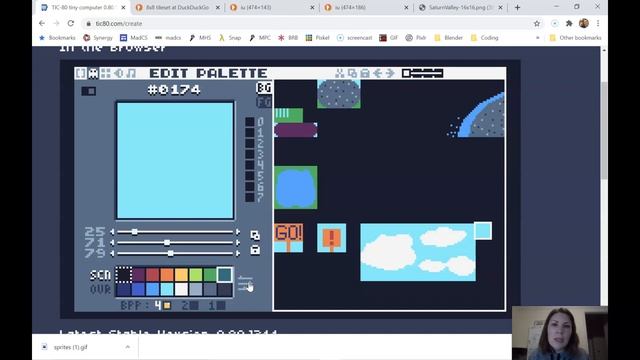
Task: Click the undo left arrow icon
Action: click(x=378, y=73)
